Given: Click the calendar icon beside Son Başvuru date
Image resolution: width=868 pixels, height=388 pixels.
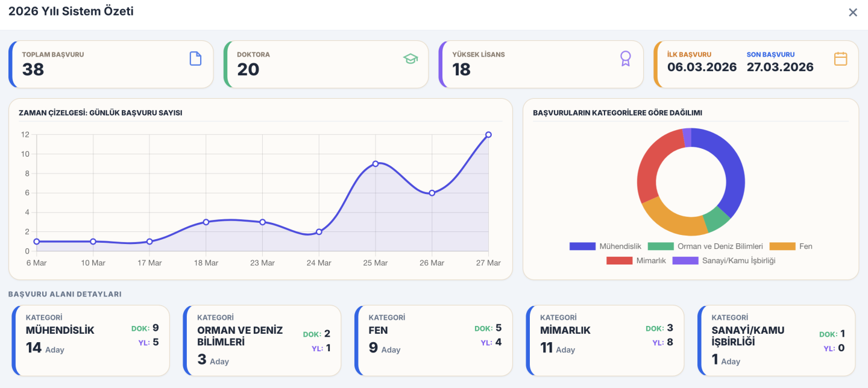Looking at the screenshot, I should 840,58.
